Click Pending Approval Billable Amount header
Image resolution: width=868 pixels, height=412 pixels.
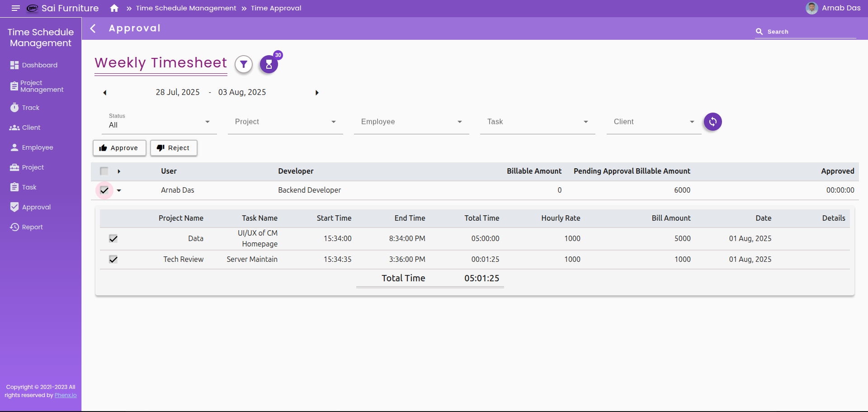[x=632, y=171]
